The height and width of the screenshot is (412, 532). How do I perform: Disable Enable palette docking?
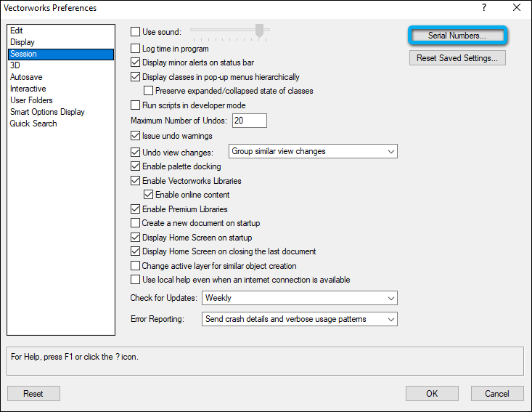[136, 166]
